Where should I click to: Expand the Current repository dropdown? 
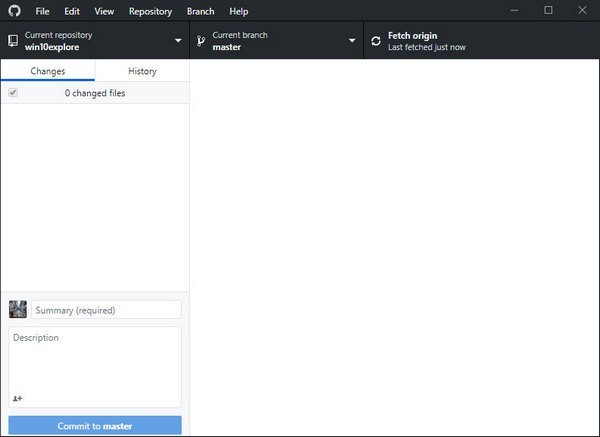tap(178, 41)
